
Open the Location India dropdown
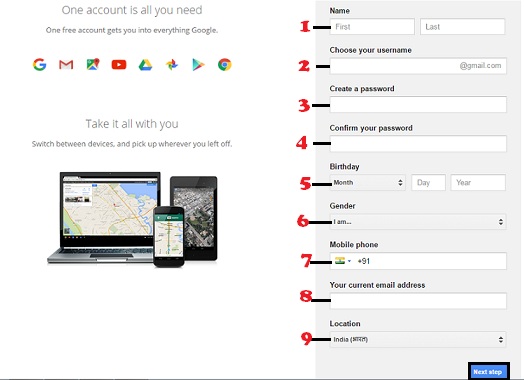pos(418,340)
